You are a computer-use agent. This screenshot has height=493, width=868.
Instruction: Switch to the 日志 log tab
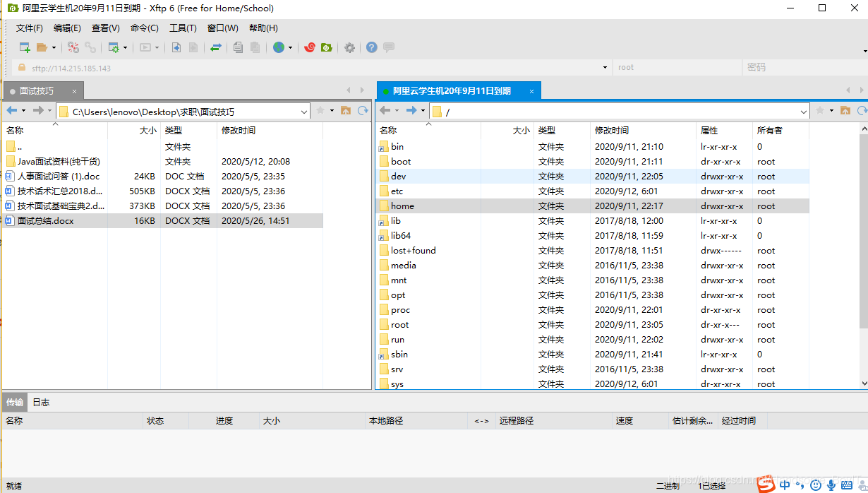(41, 402)
